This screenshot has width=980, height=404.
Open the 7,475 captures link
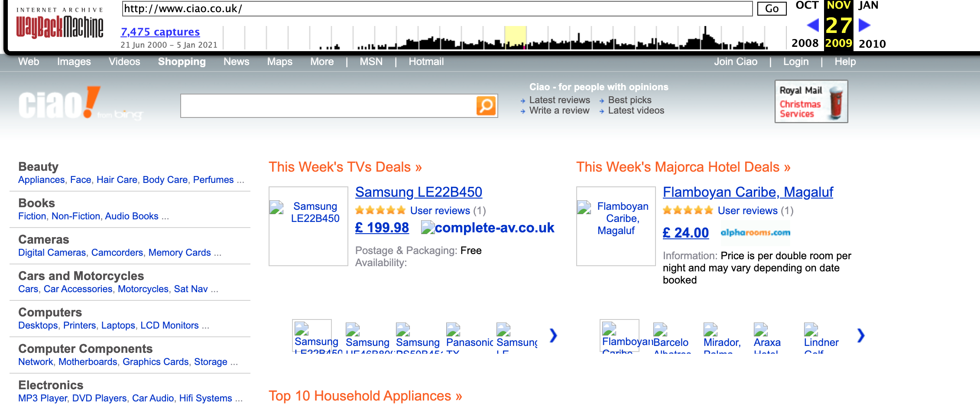(x=160, y=32)
